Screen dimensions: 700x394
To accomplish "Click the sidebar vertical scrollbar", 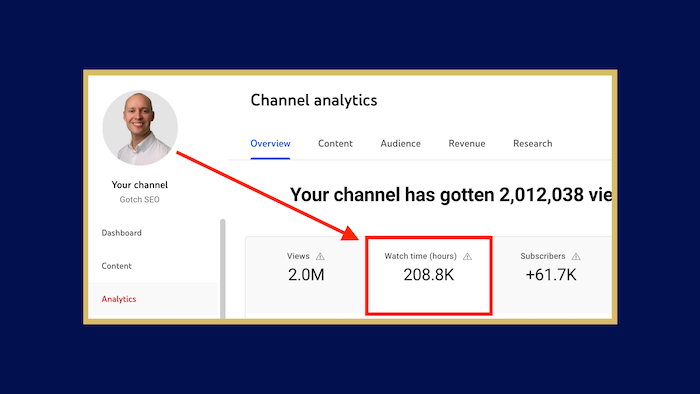I will tap(223, 269).
